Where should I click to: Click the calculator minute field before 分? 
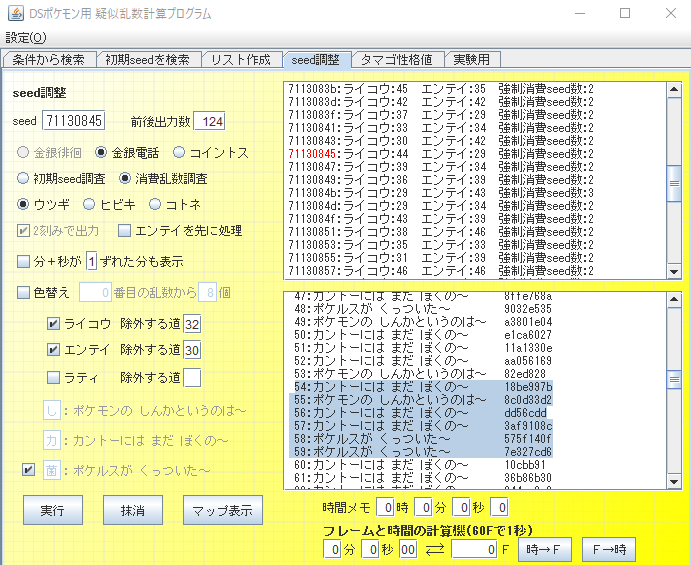[332, 550]
